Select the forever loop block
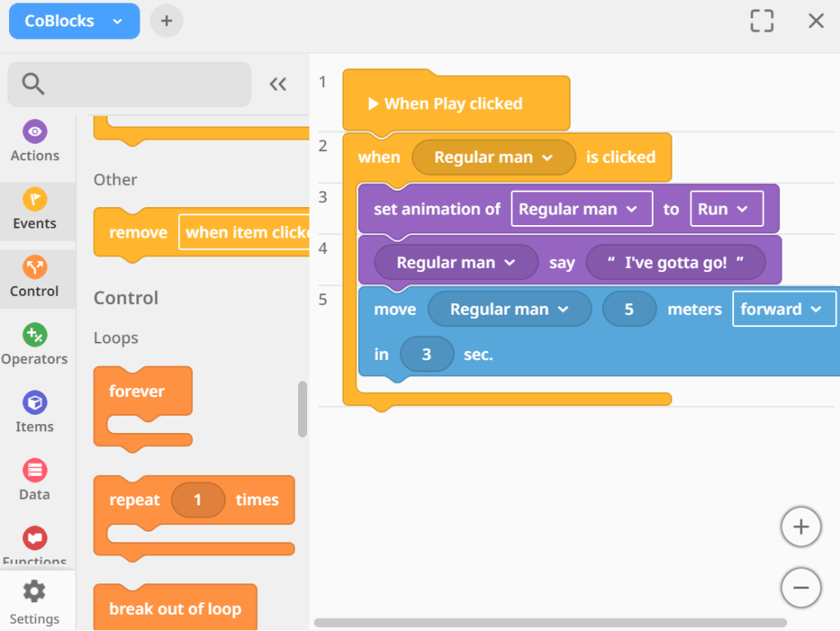840x631 pixels. (138, 392)
